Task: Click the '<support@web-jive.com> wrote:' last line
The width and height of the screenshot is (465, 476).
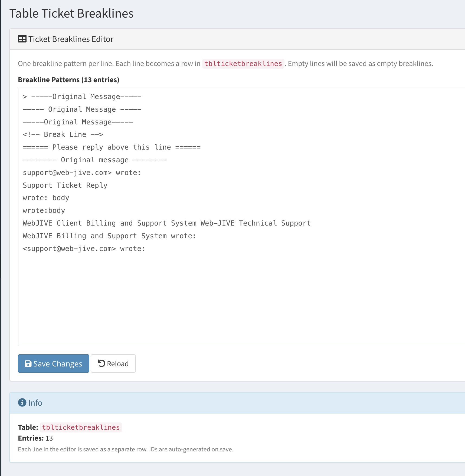Action: point(84,249)
